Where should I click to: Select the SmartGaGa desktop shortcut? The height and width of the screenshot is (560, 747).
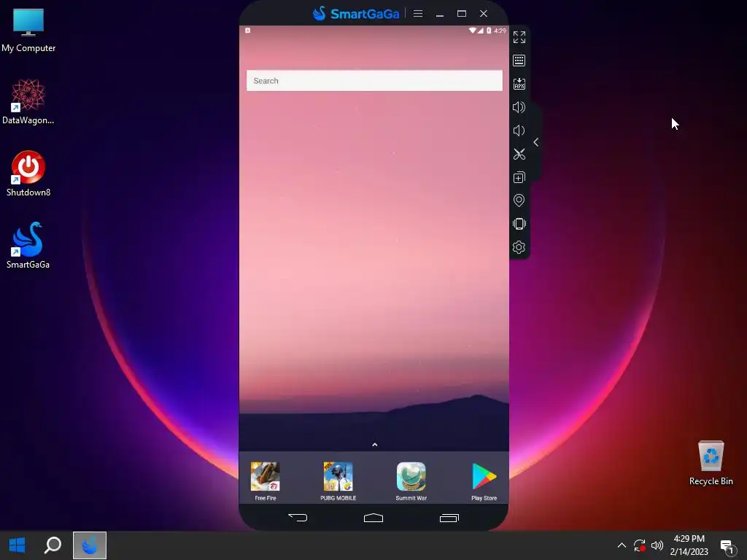[x=28, y=245]
